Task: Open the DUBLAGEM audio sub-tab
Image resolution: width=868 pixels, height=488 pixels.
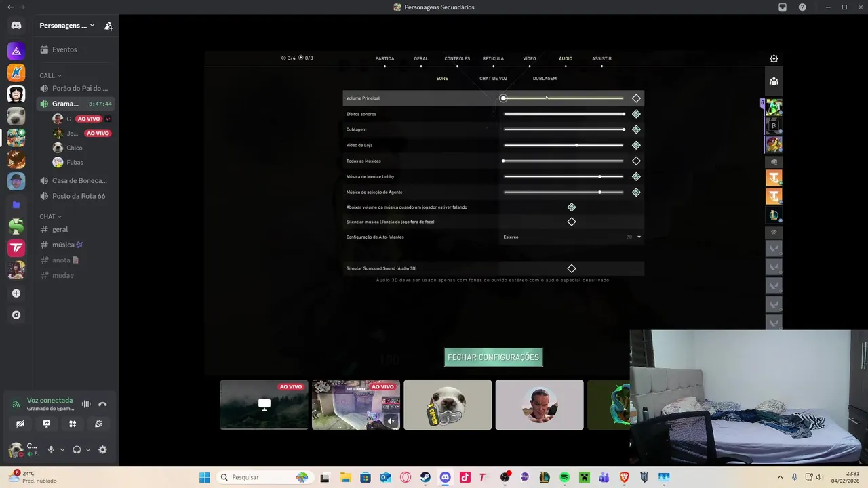Action: (x=545, y=79)
